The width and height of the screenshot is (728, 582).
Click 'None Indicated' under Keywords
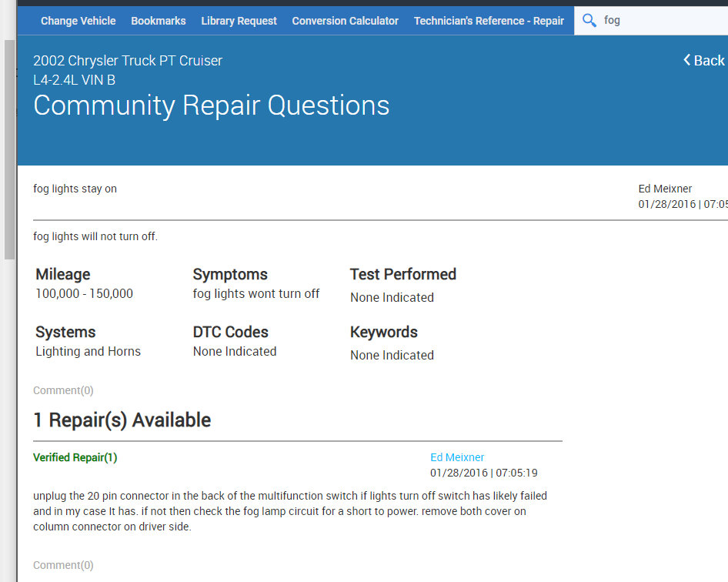[392, 356]
